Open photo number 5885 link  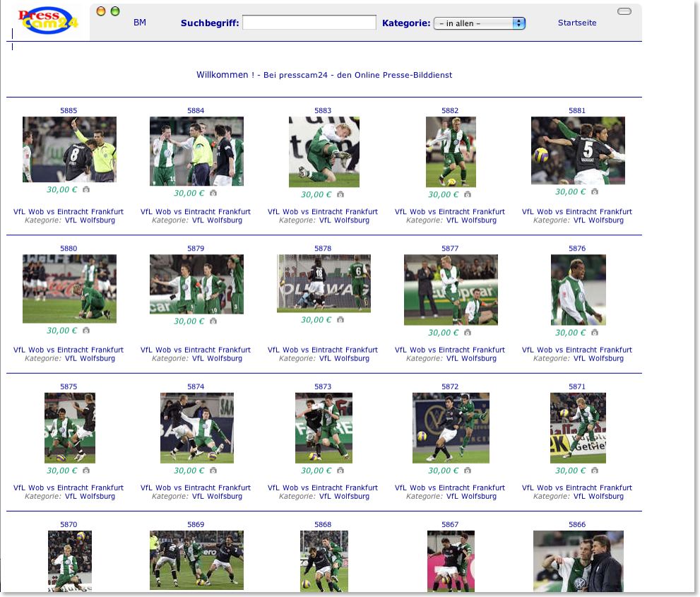click(69, 110)
